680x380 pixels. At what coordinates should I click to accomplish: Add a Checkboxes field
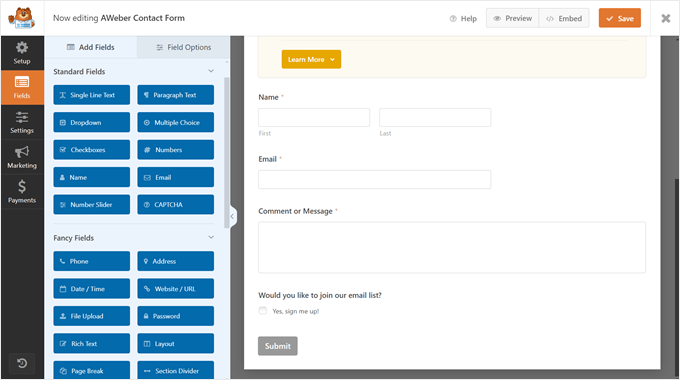92,150
